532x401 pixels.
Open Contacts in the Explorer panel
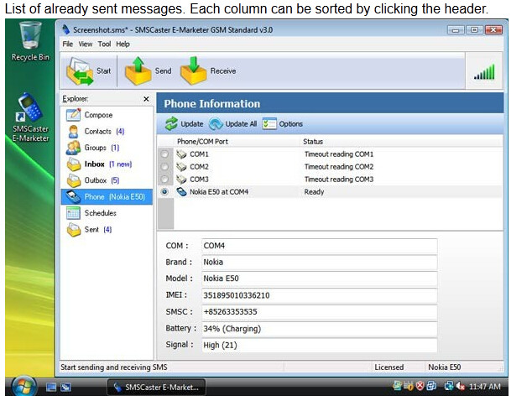[x=97, y=132]
